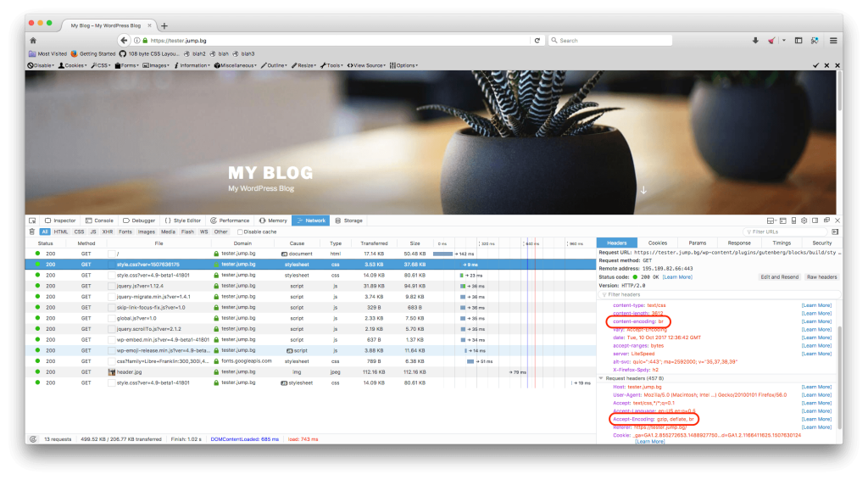Clear network log with the trash icon
Screen dimensions: 868x480
pos(32,232)
